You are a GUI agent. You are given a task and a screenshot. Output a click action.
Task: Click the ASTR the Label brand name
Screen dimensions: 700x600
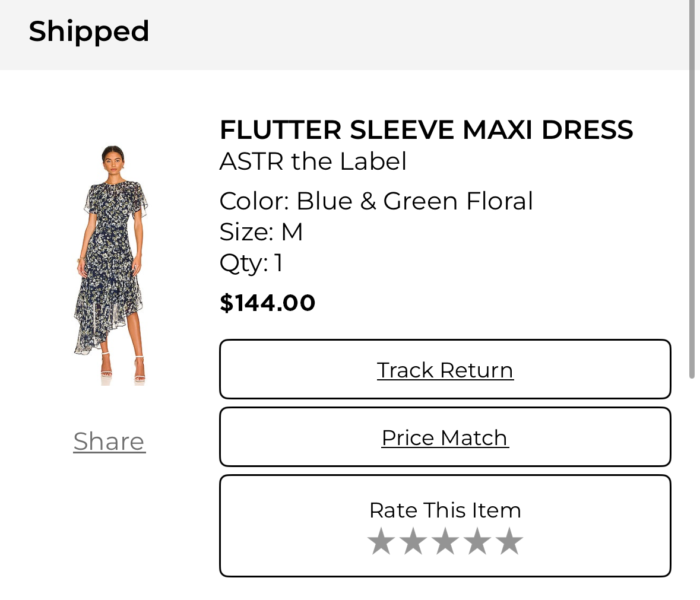tap(313, 161)
